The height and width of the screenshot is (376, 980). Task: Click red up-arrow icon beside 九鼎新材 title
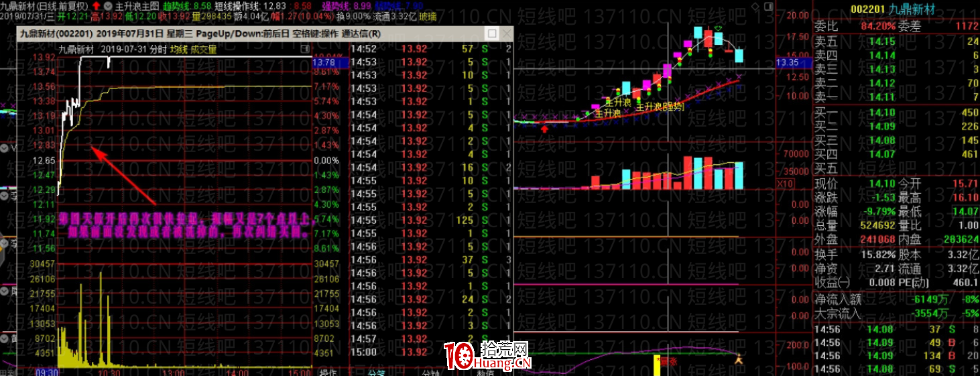[97, 5]
